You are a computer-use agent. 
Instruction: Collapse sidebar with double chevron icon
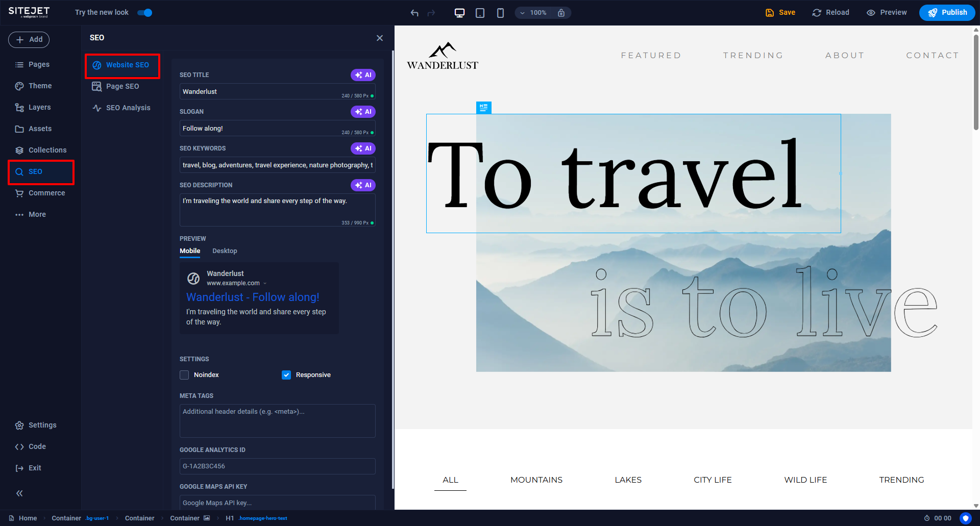(19, 493)
